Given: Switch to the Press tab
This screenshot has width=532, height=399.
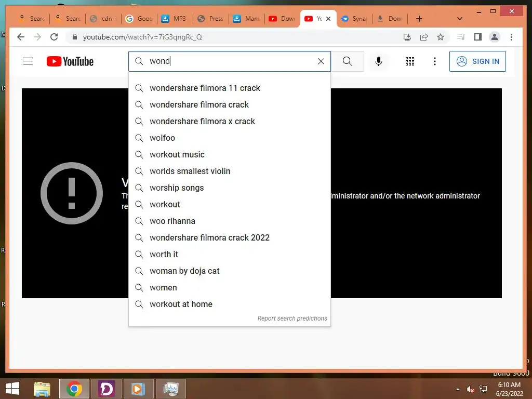Looking at the screenshot, I should pos(211,19).
